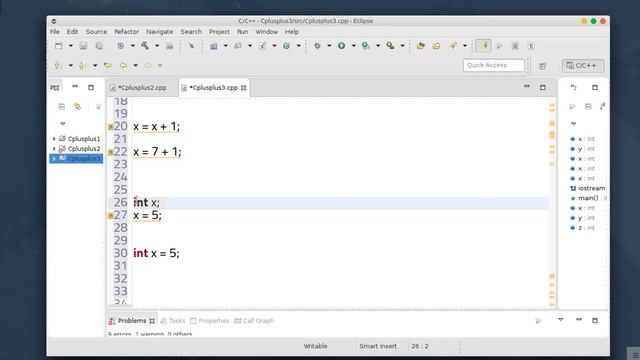The height and width of the screenshot is (360, 640).
Task: Click the warning marker on line 27
Action: [x=111, y=216]
